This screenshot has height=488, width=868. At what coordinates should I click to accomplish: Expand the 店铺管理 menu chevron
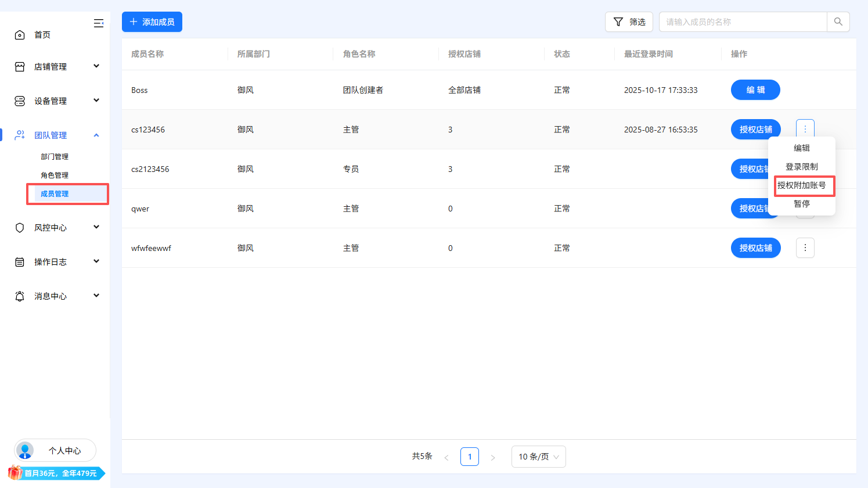point(96,66)
